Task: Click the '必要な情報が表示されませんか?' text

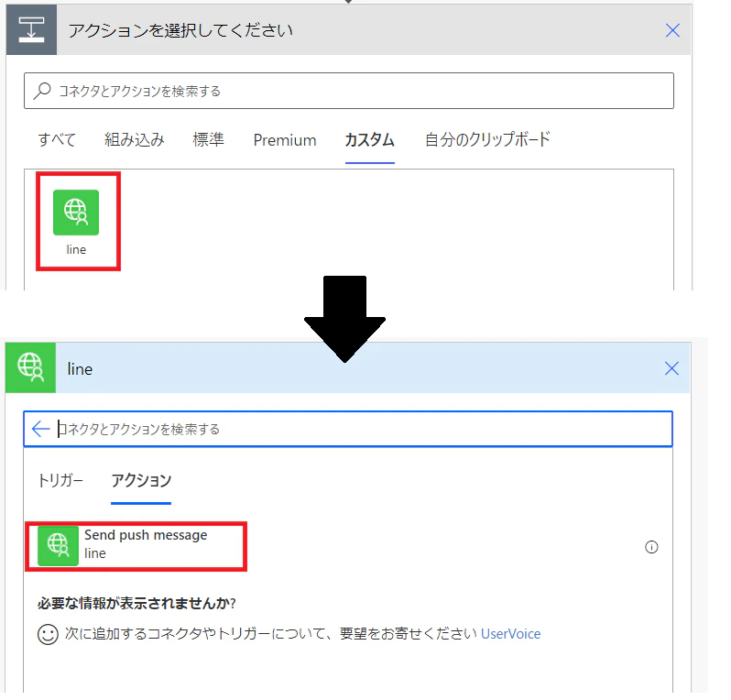Action: tap(136, 603)
